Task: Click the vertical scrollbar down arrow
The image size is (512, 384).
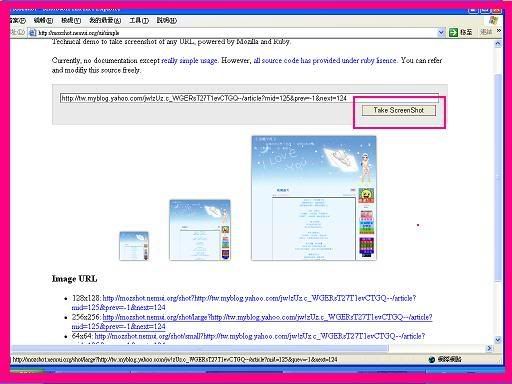Action: (x=498, y=340)
